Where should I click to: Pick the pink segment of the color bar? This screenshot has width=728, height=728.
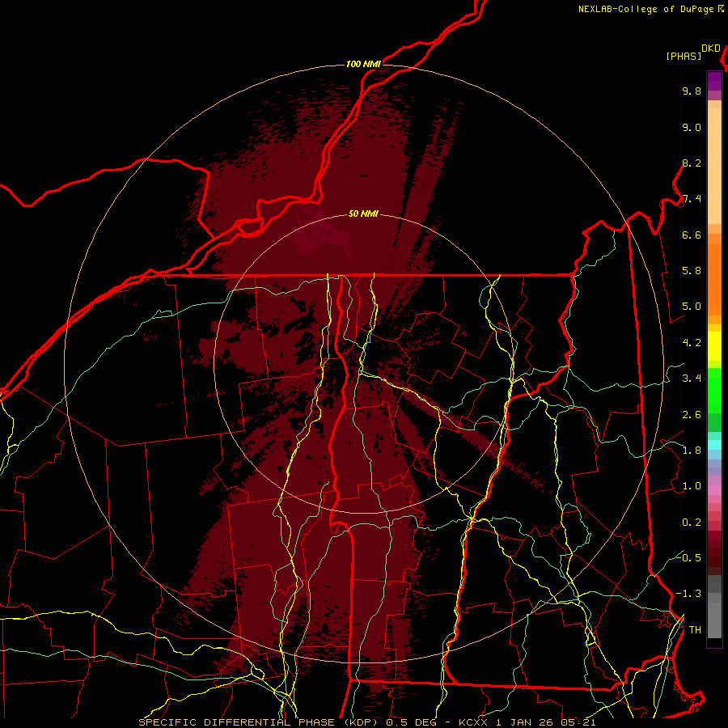[714, 490]
